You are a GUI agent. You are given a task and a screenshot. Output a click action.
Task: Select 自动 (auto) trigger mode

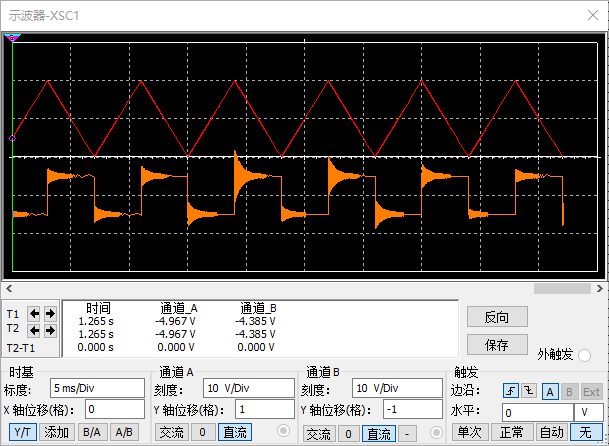(552, 432)
